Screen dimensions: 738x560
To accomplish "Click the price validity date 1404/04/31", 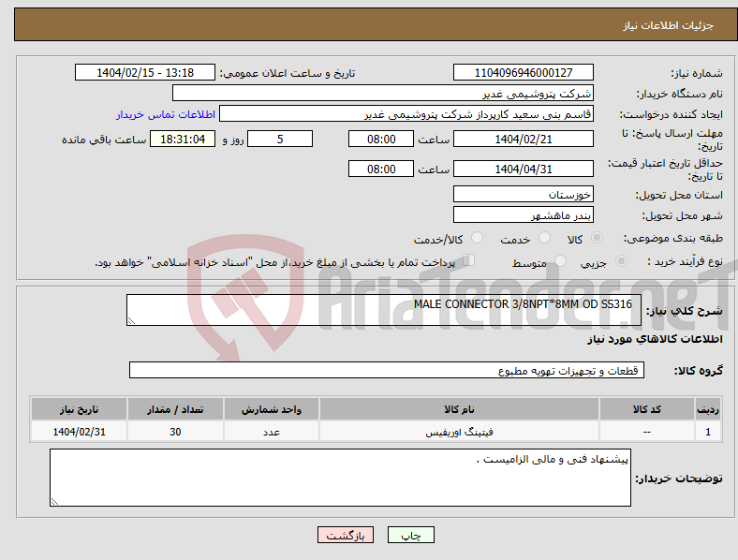I will 524,169.
